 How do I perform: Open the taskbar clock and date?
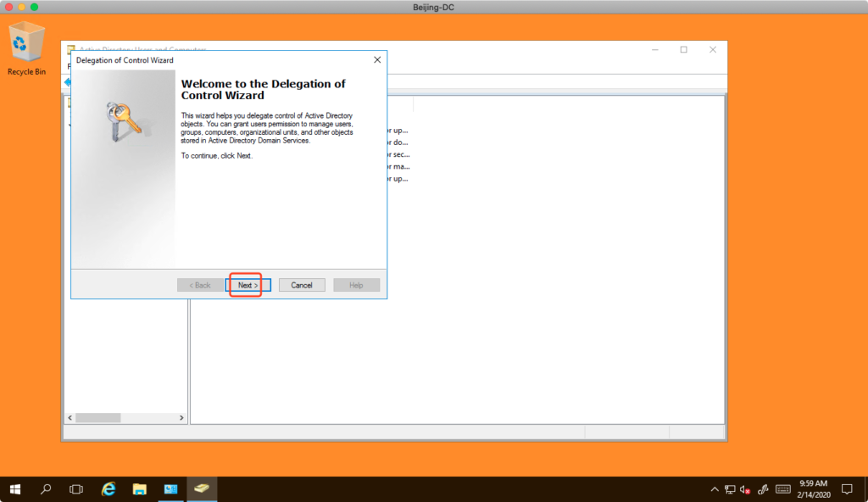point(813,489)
